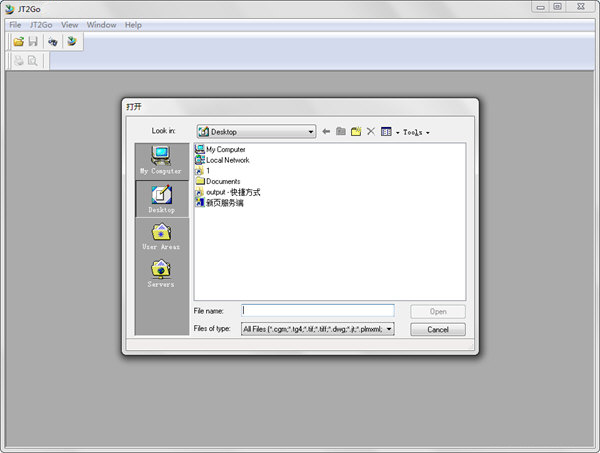The width and height of the screenshot is (600, 453).
Task: Select Servers in the places sidebar
Action: pos(160,272)
